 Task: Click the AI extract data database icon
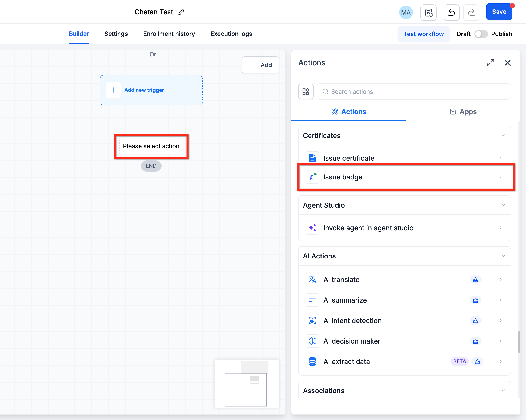[312, 361]
